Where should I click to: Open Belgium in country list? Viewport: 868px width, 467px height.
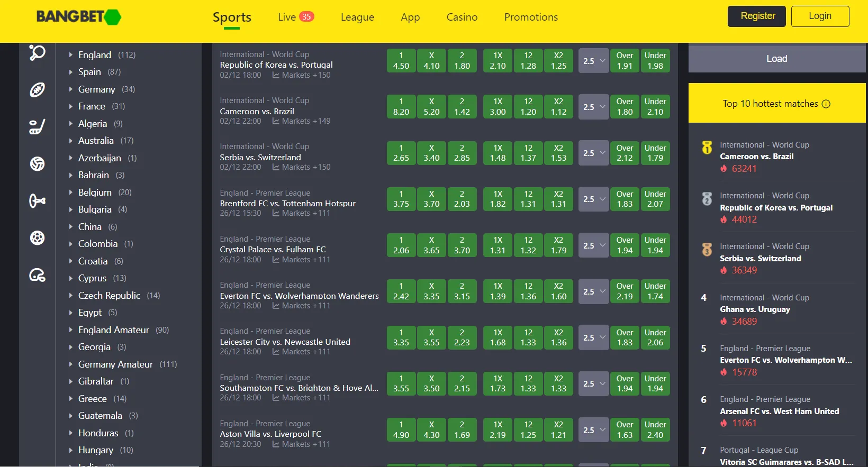[x=95, y=193]
